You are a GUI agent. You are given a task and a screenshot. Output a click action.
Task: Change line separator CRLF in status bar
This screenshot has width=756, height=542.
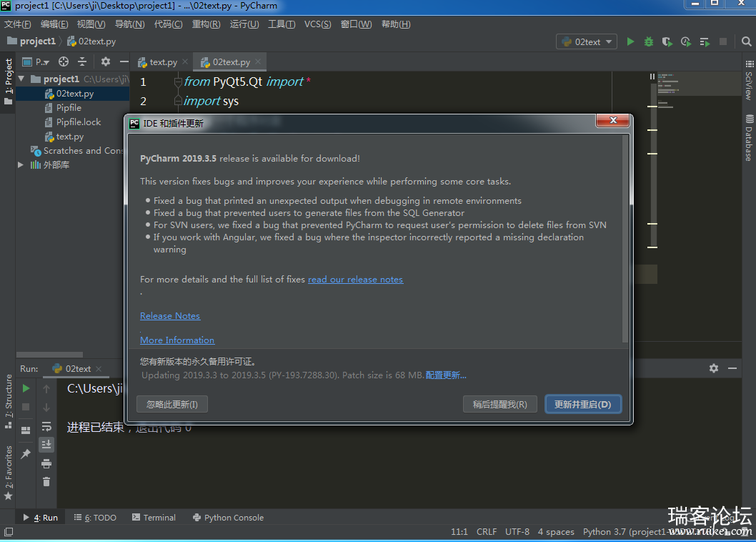point(487,531)
